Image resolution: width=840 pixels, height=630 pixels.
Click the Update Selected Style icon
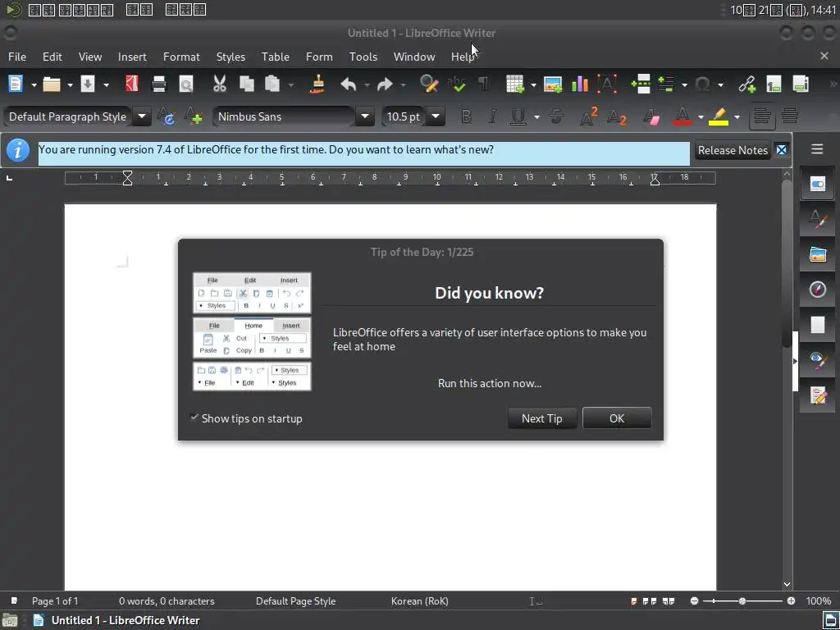pos(166,116)
